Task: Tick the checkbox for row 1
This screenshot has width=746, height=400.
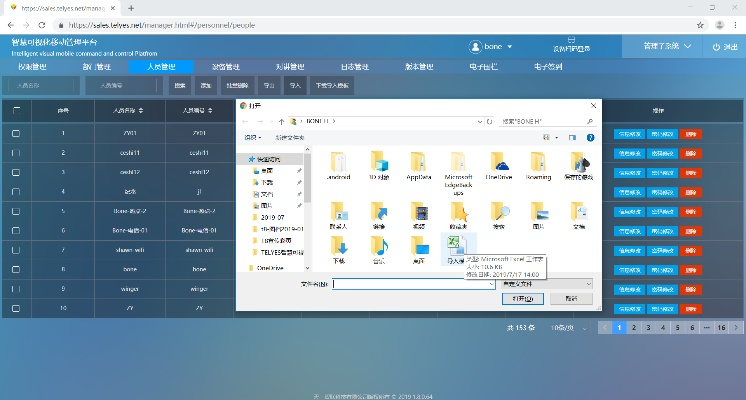Action: [x=15, y=133]
